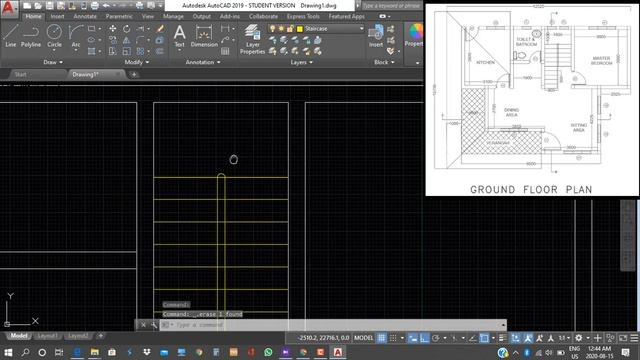
Task: Select the Rectangular Array tool
Action: point(140,51)
